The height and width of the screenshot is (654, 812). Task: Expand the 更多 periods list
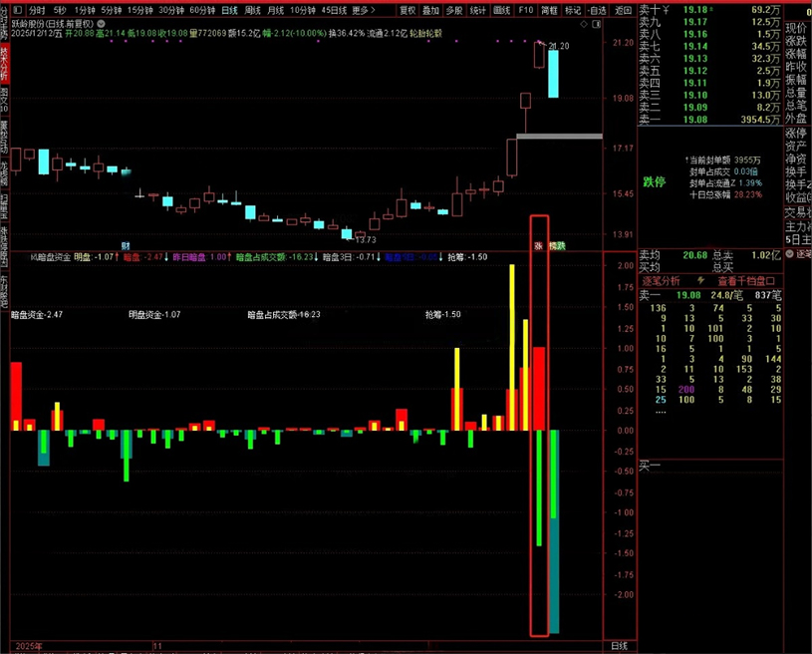(x=364, y=10)
